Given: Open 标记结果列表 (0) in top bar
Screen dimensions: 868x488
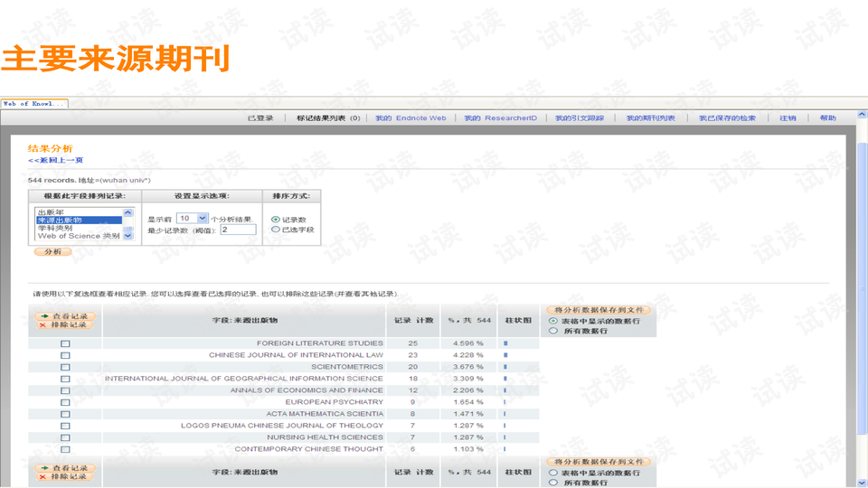Looking at the screenshot, I should click(328, 117).
